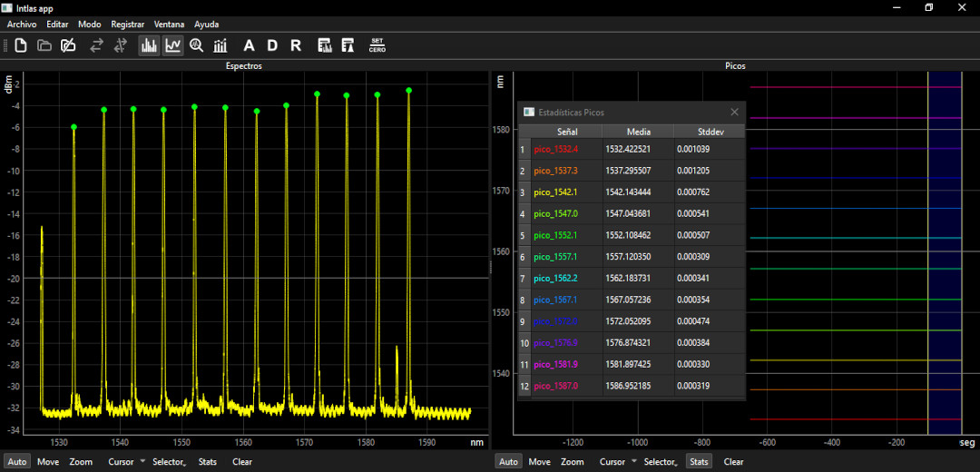Click the new file icon in toolbar
The image size is (980, 472).
pos(21,45)
